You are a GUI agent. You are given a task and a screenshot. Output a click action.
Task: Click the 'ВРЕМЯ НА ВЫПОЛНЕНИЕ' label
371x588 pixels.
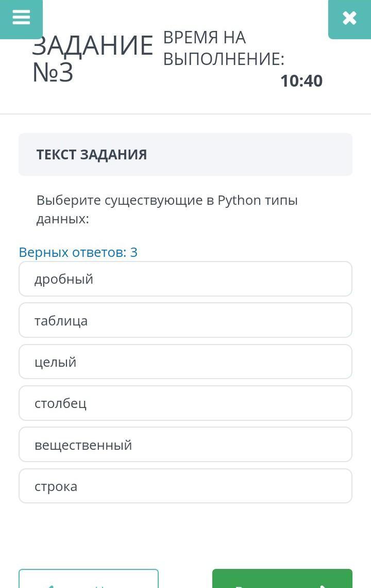[224, 48]
